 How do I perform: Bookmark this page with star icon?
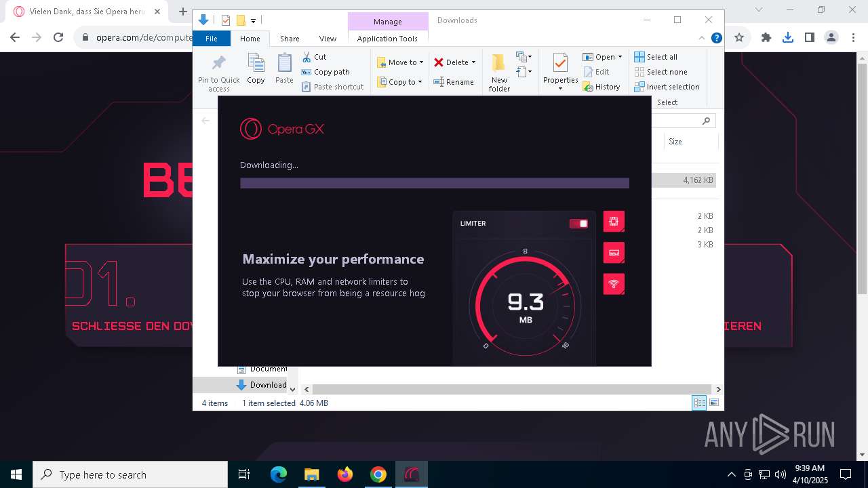click(739, 38)
